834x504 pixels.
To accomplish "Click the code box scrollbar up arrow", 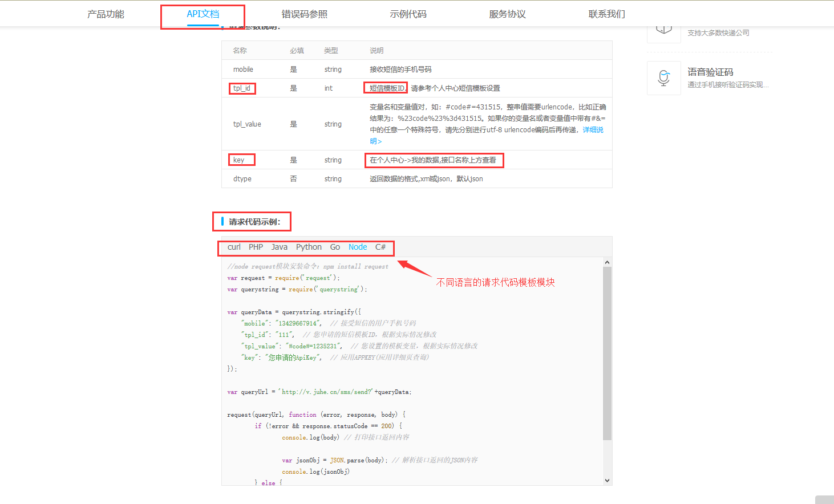I will [x=607, y=262].
